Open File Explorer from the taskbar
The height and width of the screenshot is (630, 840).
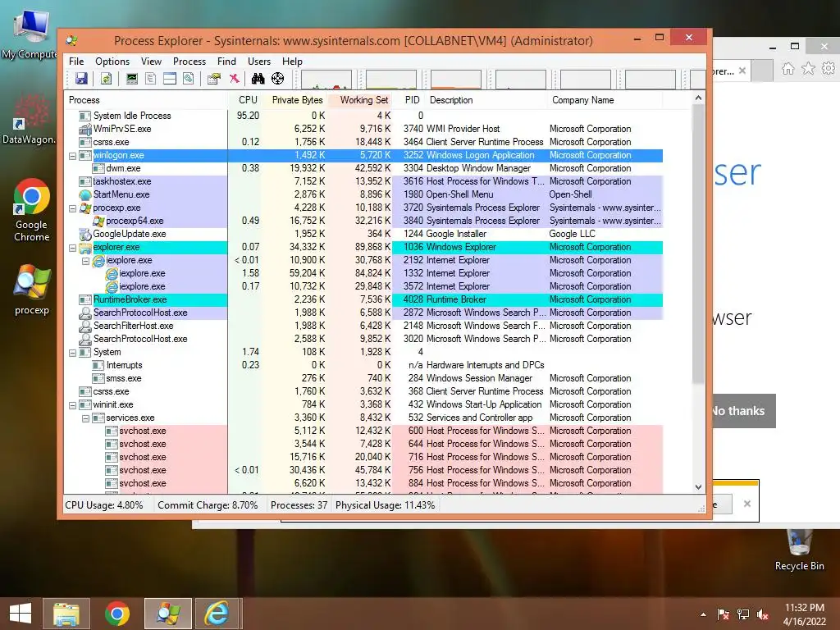pyautogui.click(x=66, y=614)
